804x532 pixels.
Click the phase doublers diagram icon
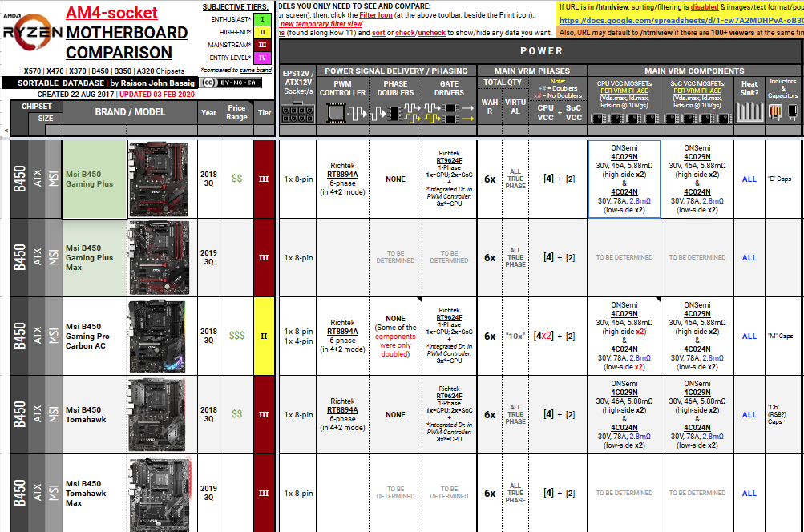point(395,113)
